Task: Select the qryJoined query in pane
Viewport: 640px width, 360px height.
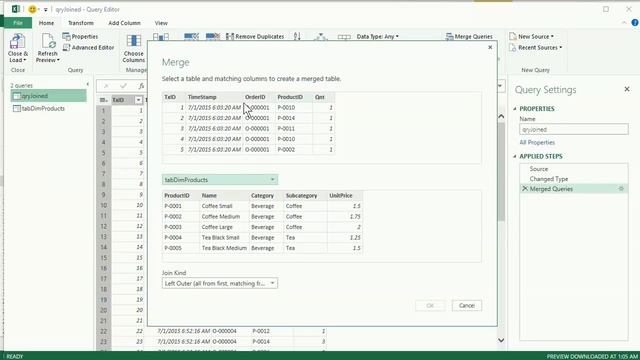Action: click(x=49, y=96)
